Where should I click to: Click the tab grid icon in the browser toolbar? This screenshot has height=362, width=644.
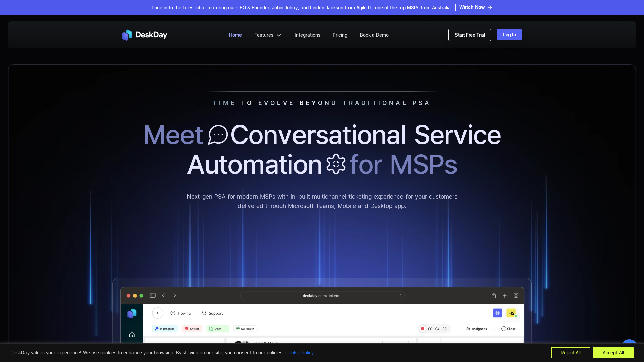pyautogui.click(x=516, y=296)
